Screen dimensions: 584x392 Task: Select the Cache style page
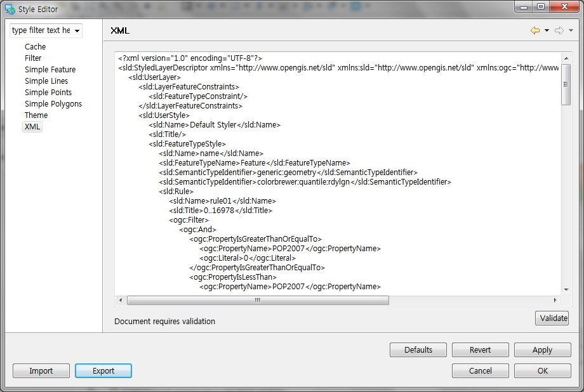(35, 46)
